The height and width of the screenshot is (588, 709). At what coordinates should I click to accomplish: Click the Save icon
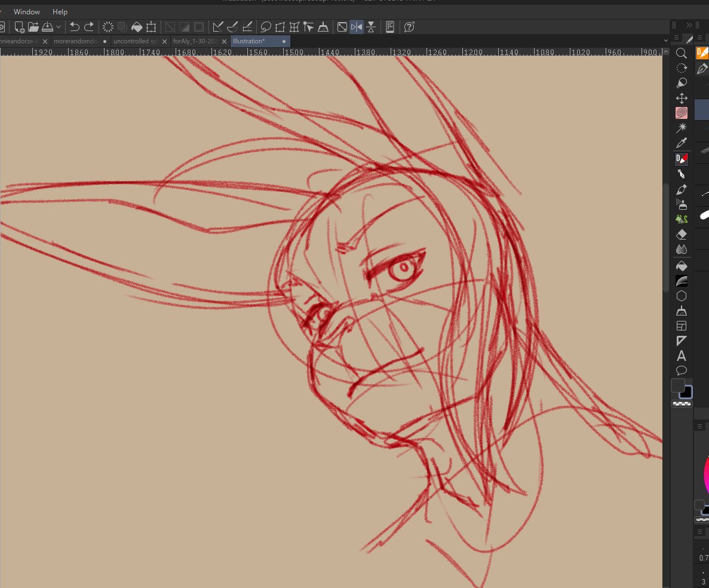point(47,27)
